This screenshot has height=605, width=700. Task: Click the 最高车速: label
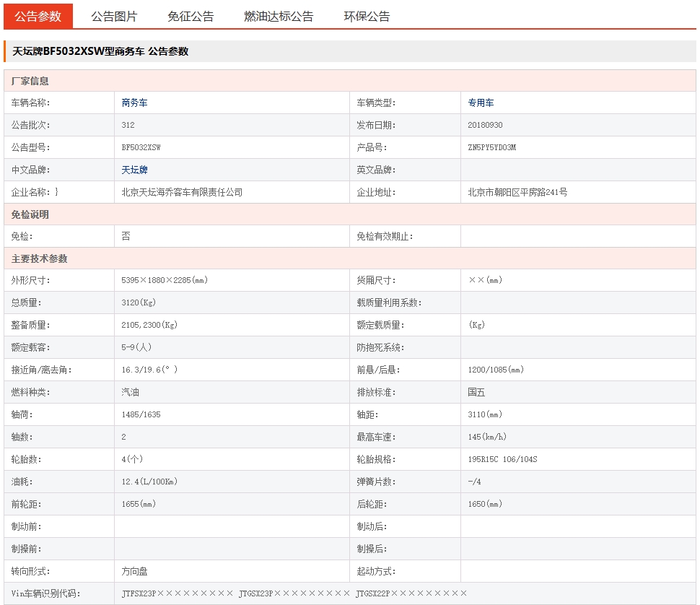pos(376,437)
